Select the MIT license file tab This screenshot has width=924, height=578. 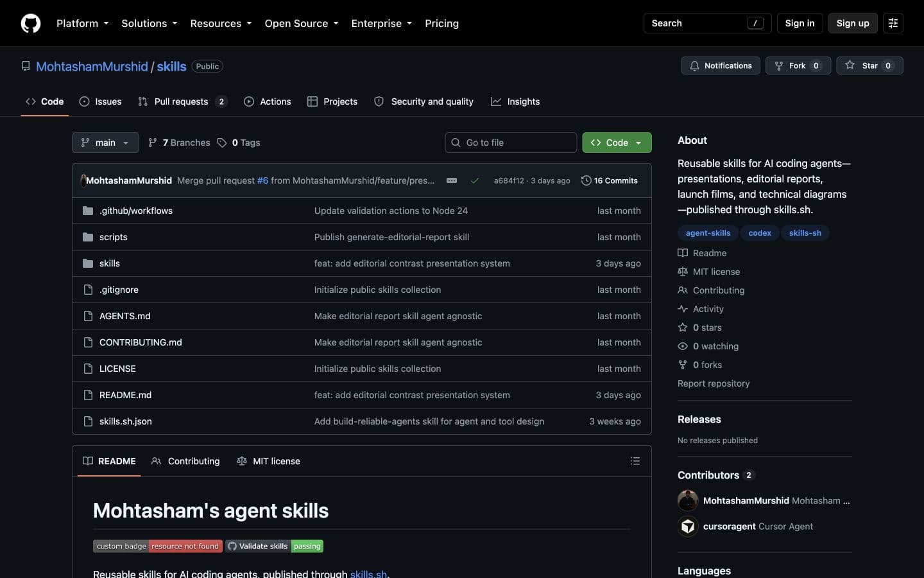pyautogui.click(x=268, y=461)
